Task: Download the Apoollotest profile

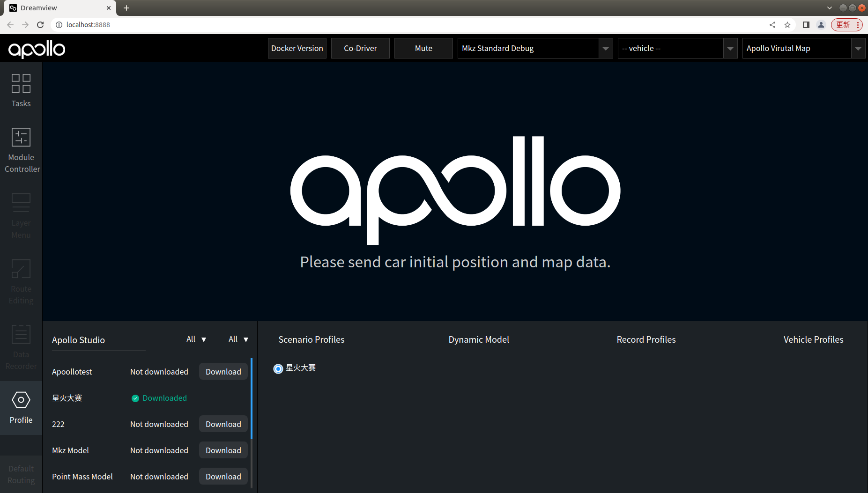Action: pos(223,372)
